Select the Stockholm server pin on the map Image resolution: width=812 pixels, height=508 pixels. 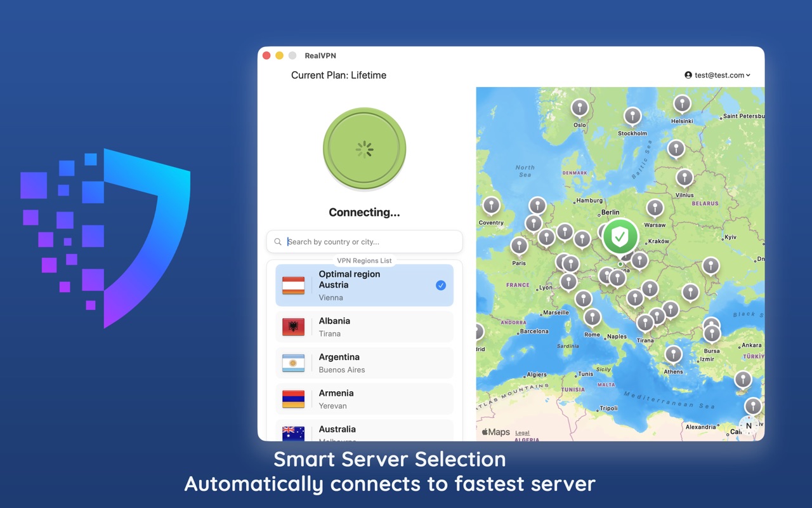coord(632,116)
